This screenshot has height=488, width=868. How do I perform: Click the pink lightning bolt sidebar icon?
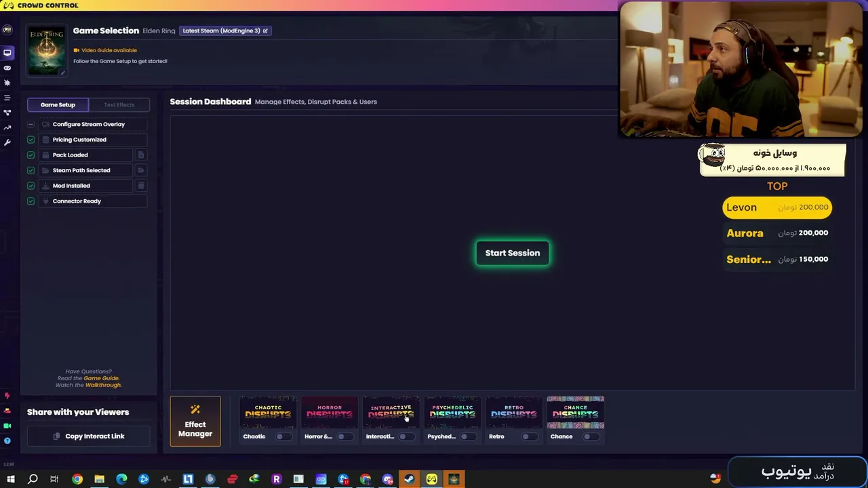(7, 396)
